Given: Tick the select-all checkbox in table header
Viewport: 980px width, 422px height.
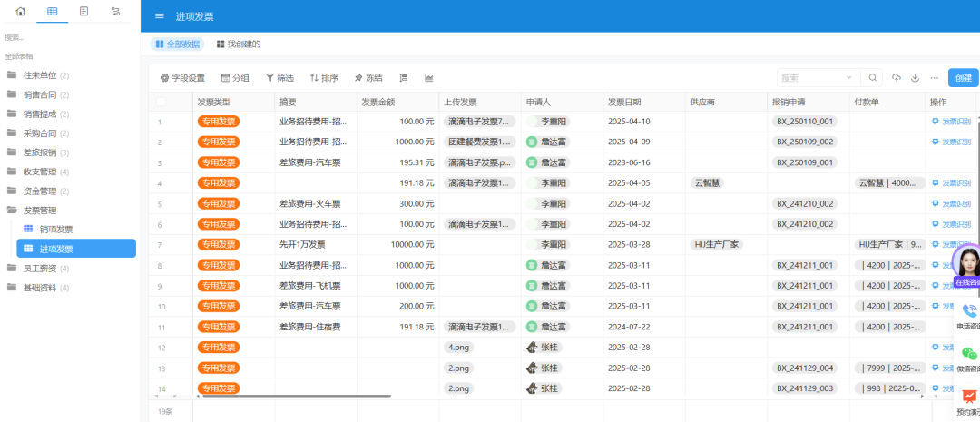Looking at the screenshot, I should tap(161, 102).
